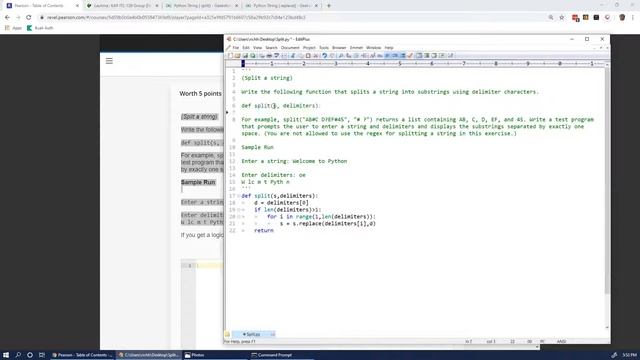This screenshot has height=360, width=640.
Task: Click Chrome back arrow button
Action: coord(7,18)
